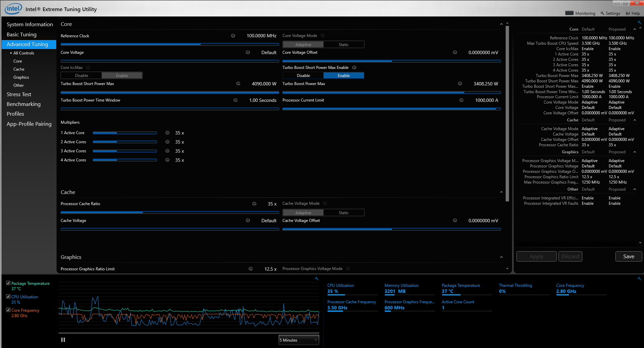Click info icon for Turbo Boost Power Max

coord(460,84)
